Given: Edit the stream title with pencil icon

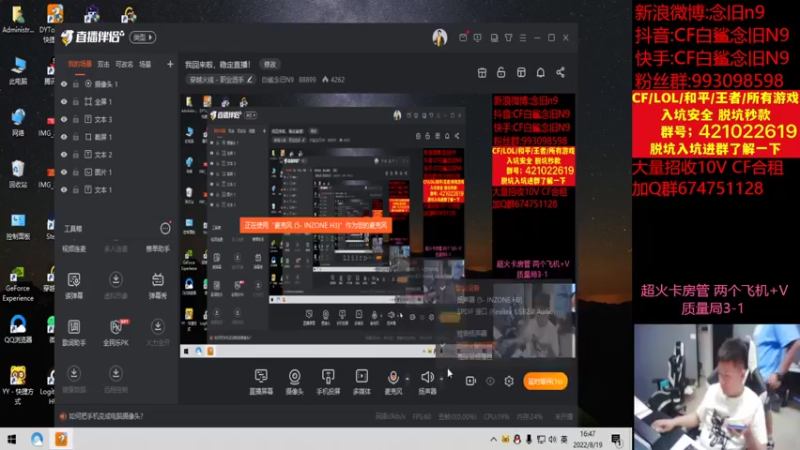Looking at the screenshot, I should (x=249, y=80).
